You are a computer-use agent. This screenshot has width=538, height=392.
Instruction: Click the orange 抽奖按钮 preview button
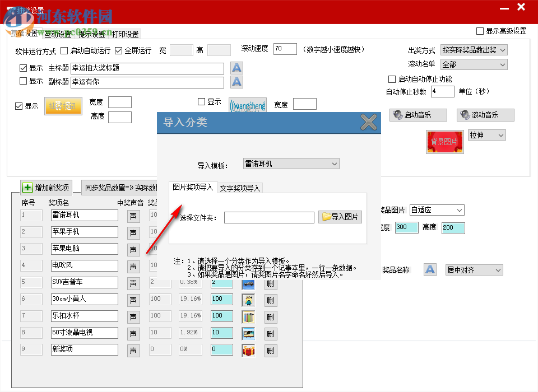[63, 106]
